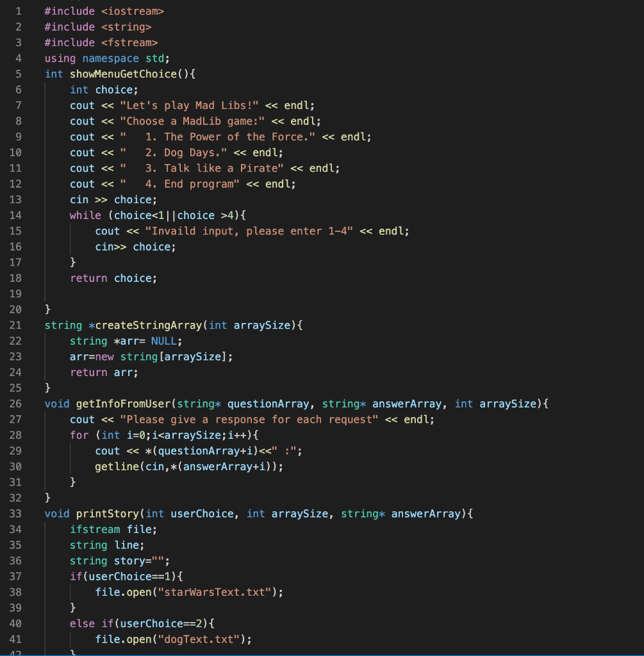Image resolution: width=644 pixels, height=656 pixels.
Task: Click the 'for' keyword on line 28
Action: coord(79,435)
